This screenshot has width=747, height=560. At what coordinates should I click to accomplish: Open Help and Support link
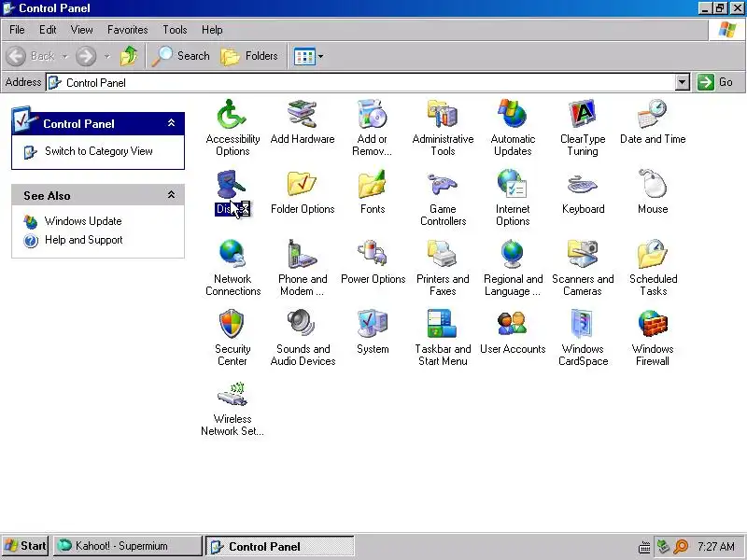tap(83, 240)
